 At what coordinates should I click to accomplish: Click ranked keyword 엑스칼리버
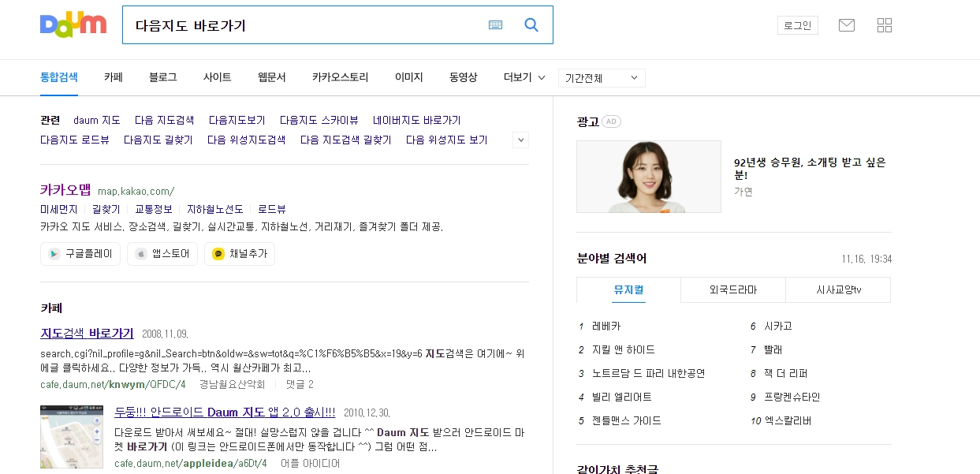coord(788,421)
